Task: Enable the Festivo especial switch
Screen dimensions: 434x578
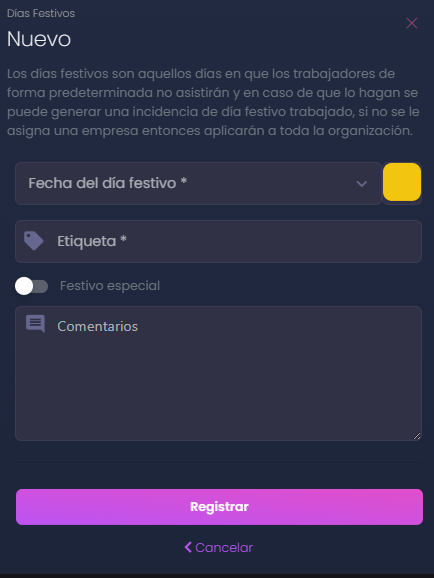Action: pyautogui.click(x=31, y=286)
